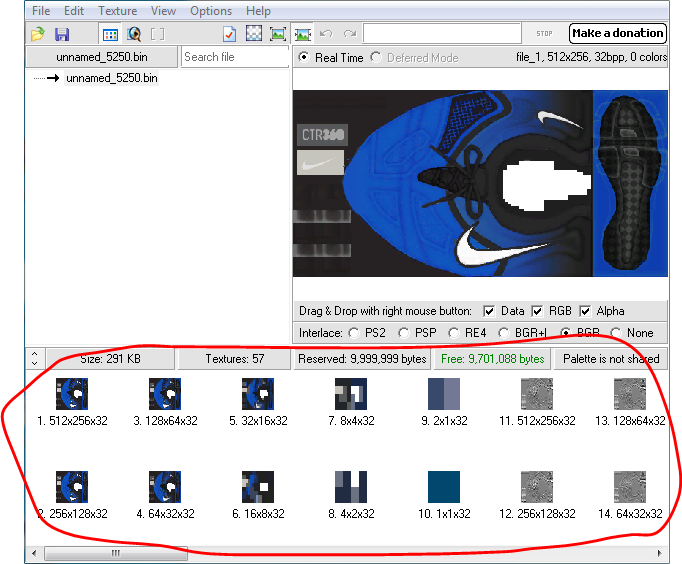Toggle the checkerboard transparency icon
This screenshot has width=682, height=564.
point(254,34)
